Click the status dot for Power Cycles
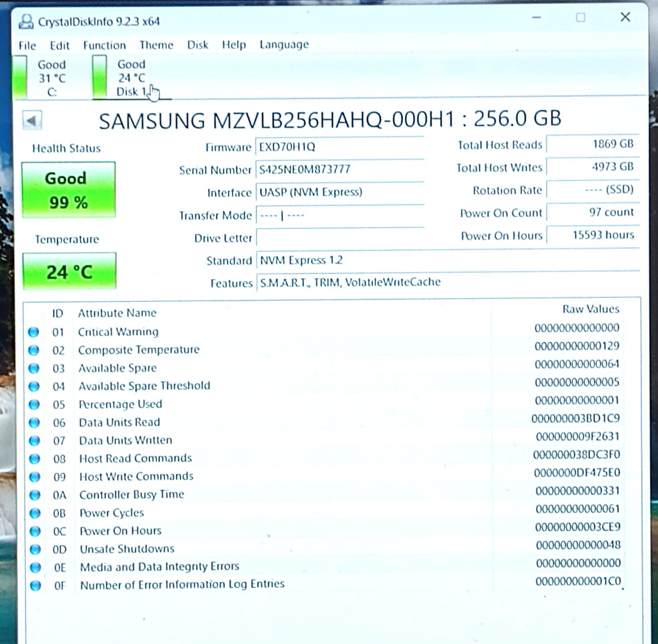This screenshot has height=644, width=658. [35, 513]
